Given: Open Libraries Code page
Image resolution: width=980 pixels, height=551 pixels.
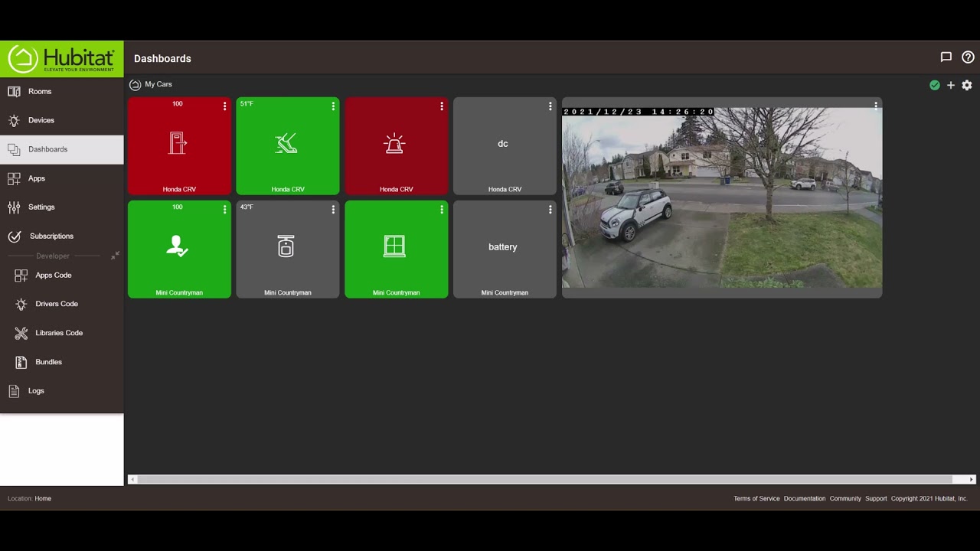Looking at the screenshot, I should coord(61,333).
